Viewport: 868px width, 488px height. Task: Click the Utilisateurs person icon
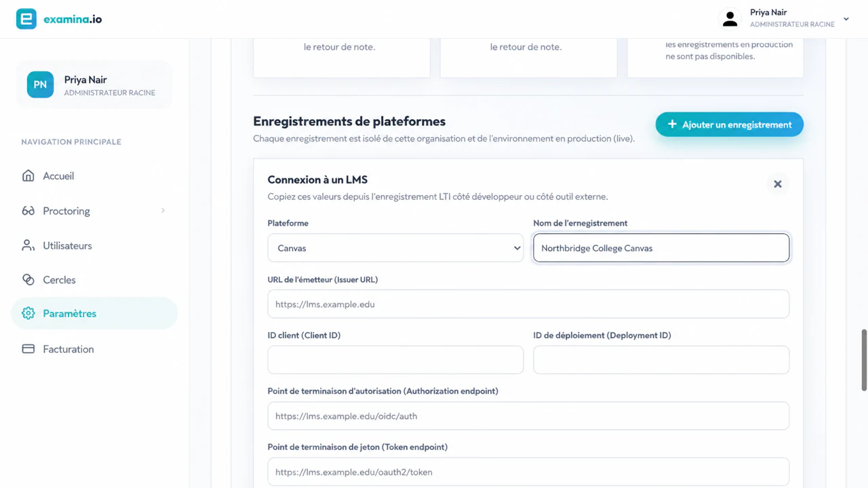28,245
